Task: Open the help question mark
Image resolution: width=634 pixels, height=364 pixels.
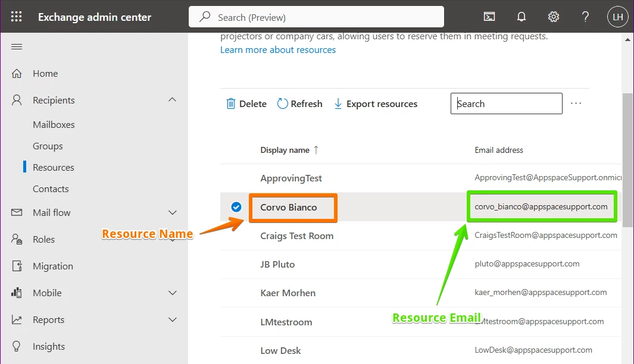Action: pyautogui.click(x=585, y=17)
